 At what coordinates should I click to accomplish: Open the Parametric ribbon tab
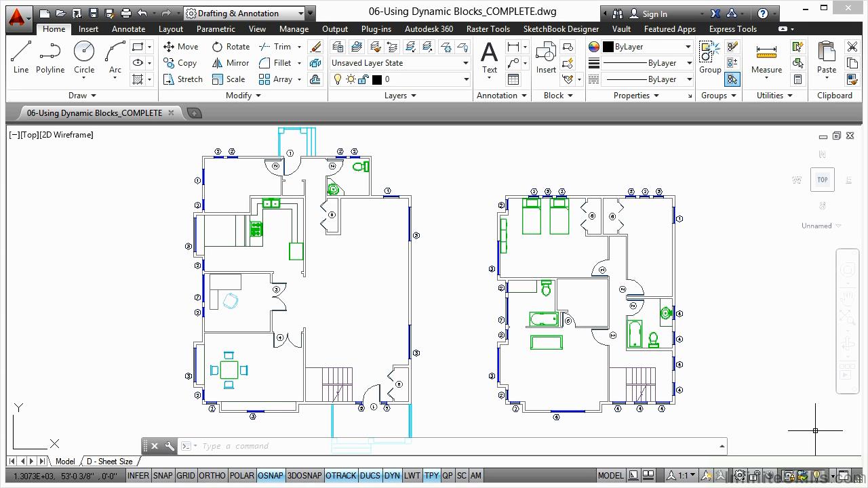point(216,29)
